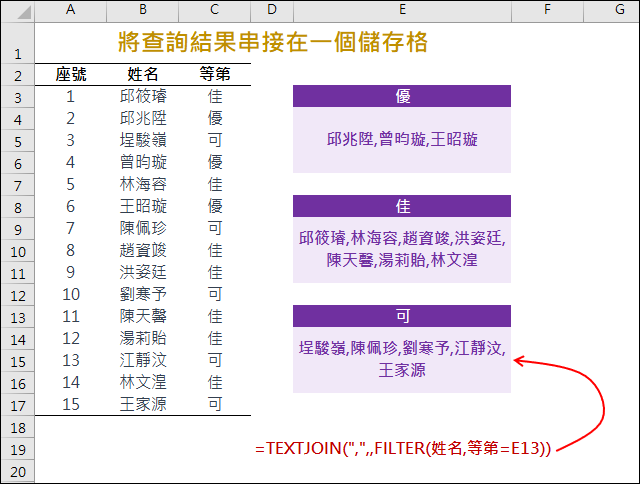
Task: Click the name cell 江靜汶
Action: [x=142, y=361]
